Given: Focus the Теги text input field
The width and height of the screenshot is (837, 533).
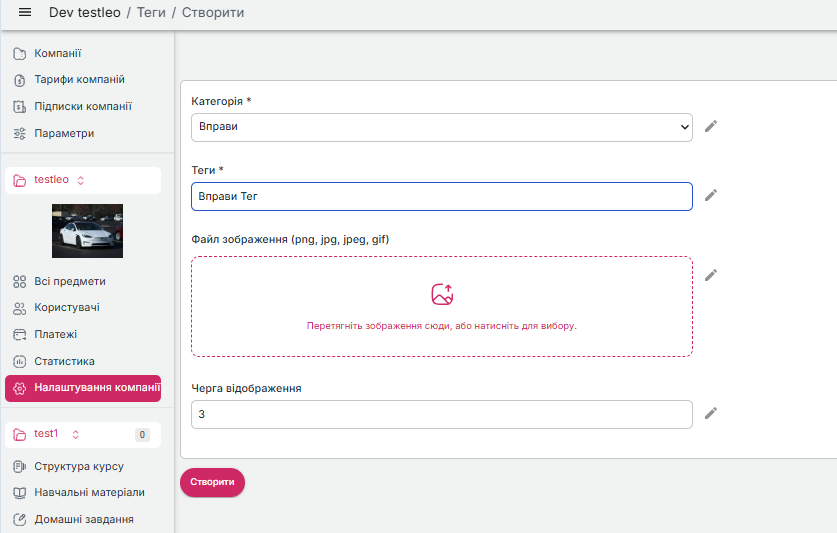Looking at the screenshot, I should click(441, 196).
